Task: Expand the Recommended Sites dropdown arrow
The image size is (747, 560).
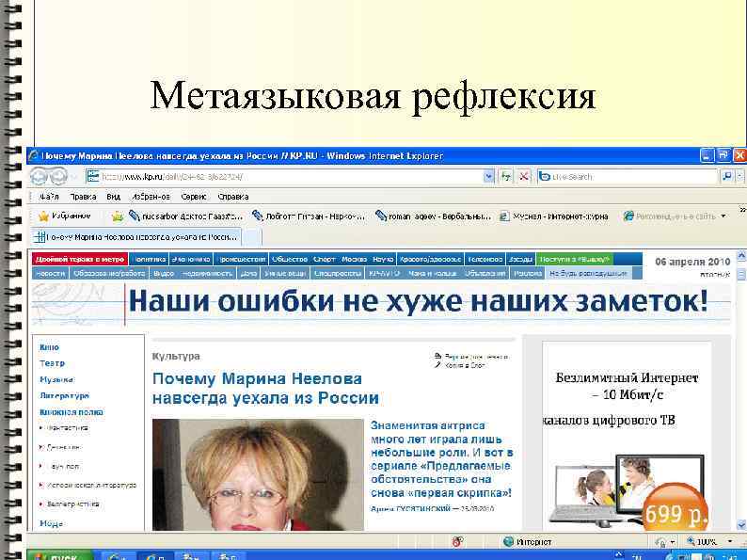Action: click(x=723, y=216)
